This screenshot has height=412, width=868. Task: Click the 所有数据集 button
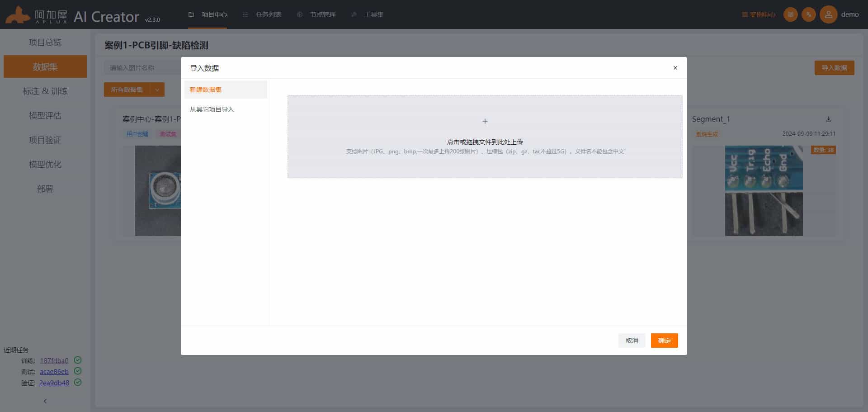(x=127, y=90)
